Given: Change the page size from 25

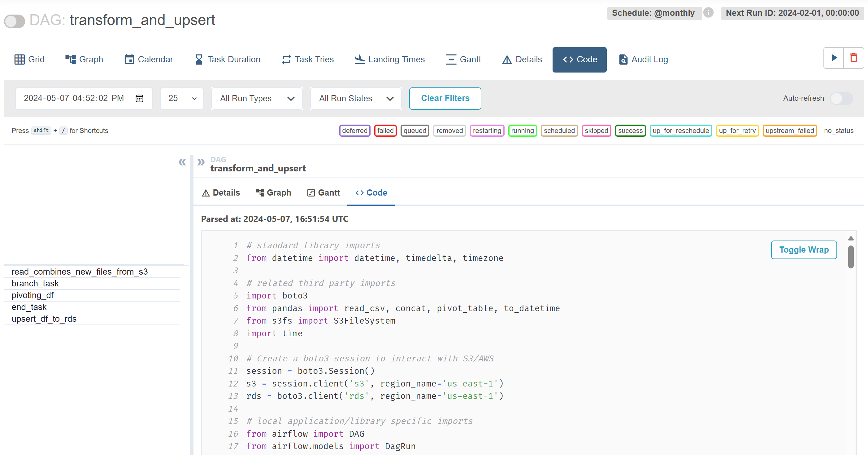Looking at the screenshot, I should click(182, 99).
